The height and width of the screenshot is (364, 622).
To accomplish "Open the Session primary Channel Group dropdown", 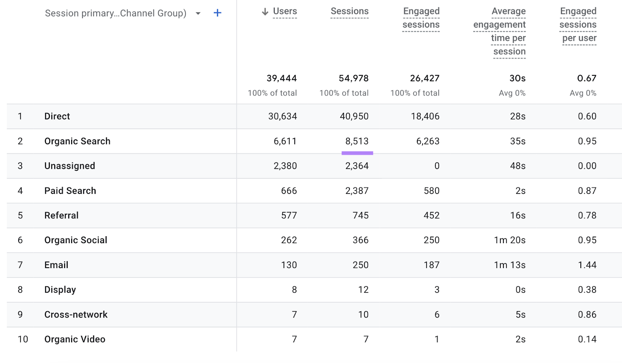I will [x=198, y=13].
